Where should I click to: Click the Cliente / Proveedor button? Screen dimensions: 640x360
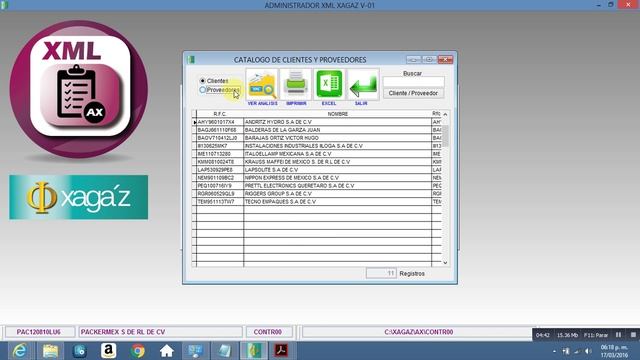[x=413, y=93]
